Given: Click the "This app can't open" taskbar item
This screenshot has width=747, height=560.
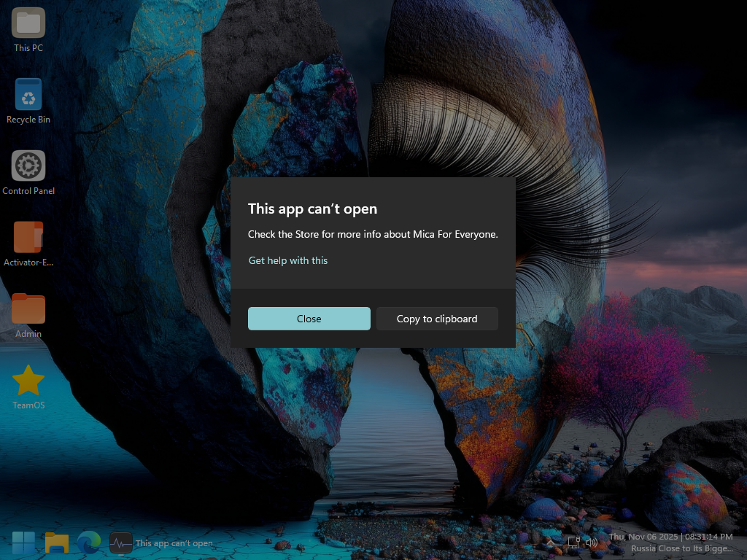Looking at the screenshot, I should [x=161, y=543].
